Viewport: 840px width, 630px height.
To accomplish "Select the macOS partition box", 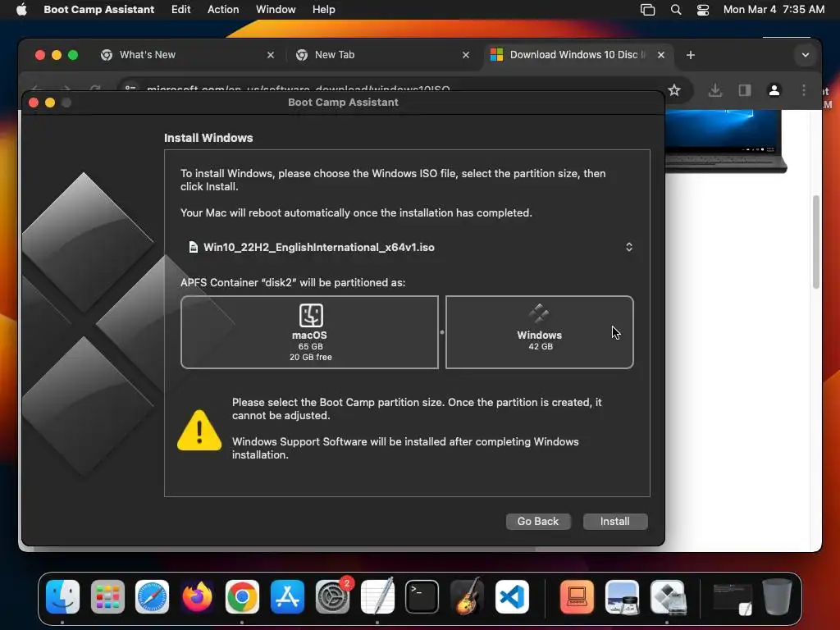I will 309,332.
